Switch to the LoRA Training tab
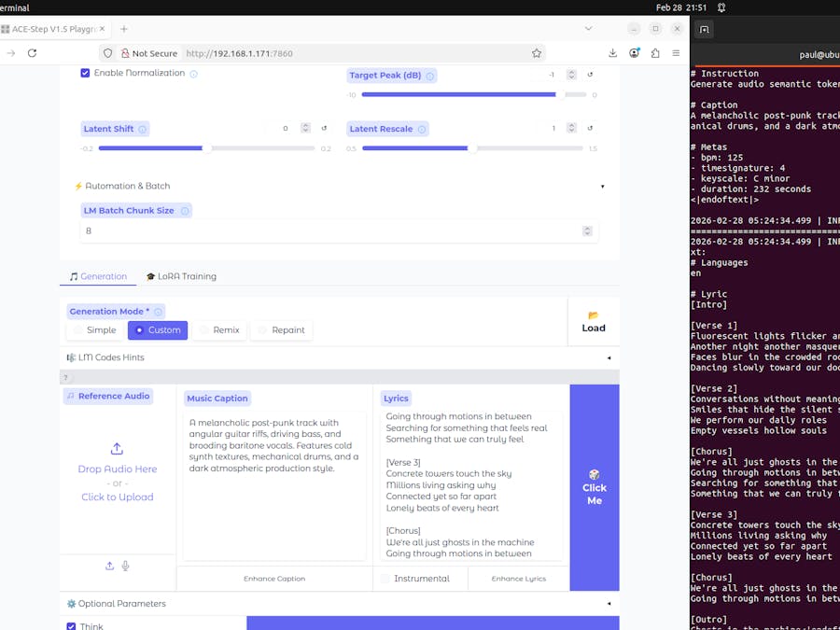 point(181,276)
